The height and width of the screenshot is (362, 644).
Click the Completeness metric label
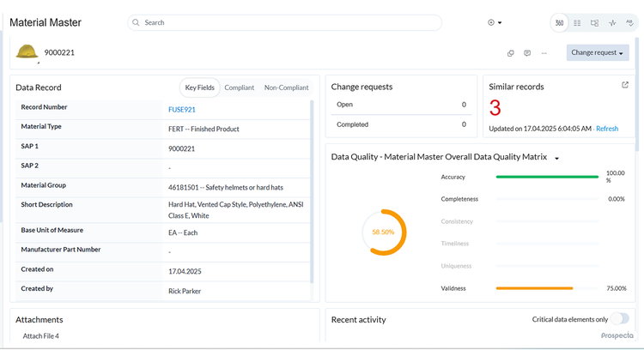point(459,199)
